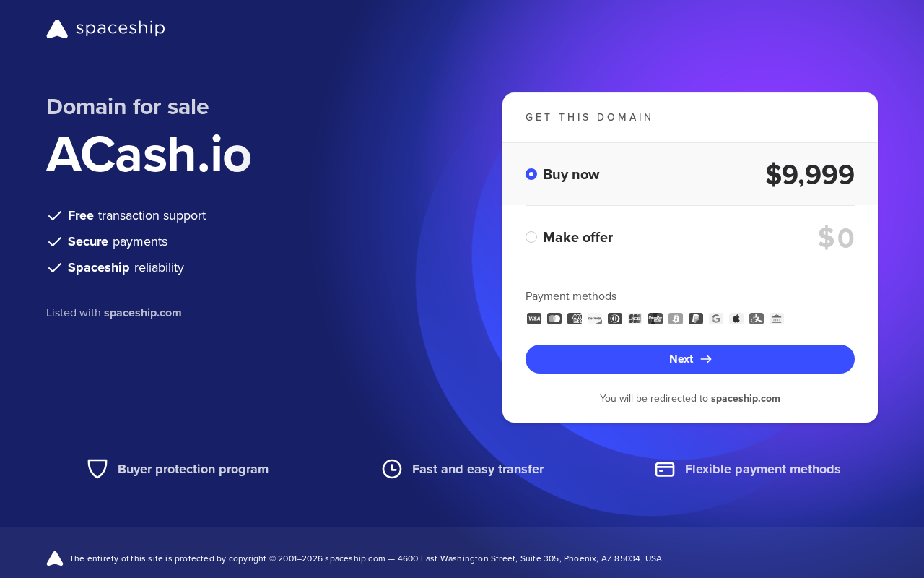Click the $0 make offer amount field
Screen dimensions: 924x578
[836, 238]
